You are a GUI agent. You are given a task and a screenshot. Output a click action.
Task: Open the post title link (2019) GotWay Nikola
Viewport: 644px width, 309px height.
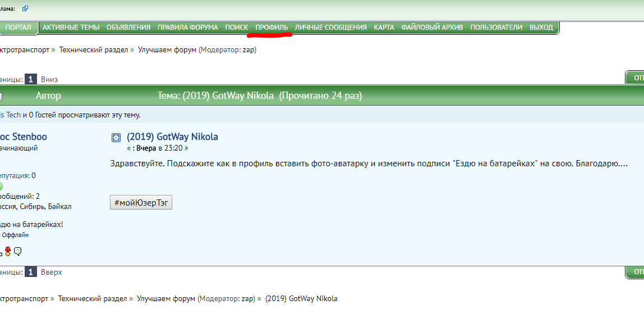click(x=172, y=137)
